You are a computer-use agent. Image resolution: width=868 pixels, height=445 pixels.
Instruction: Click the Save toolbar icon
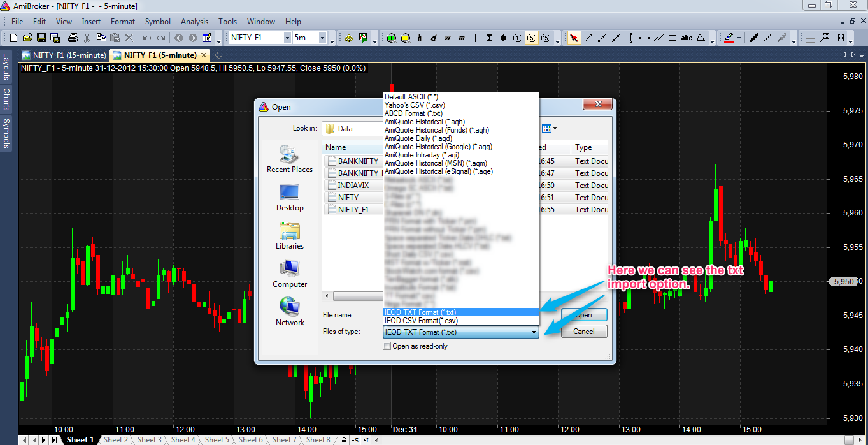pos(41,38)
